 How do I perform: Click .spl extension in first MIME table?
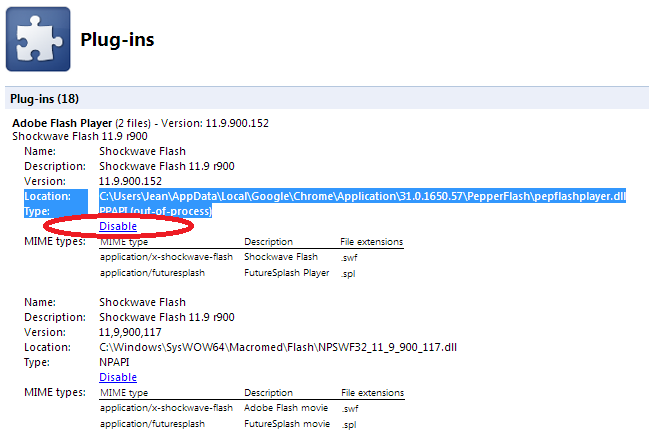pos(348,274)
